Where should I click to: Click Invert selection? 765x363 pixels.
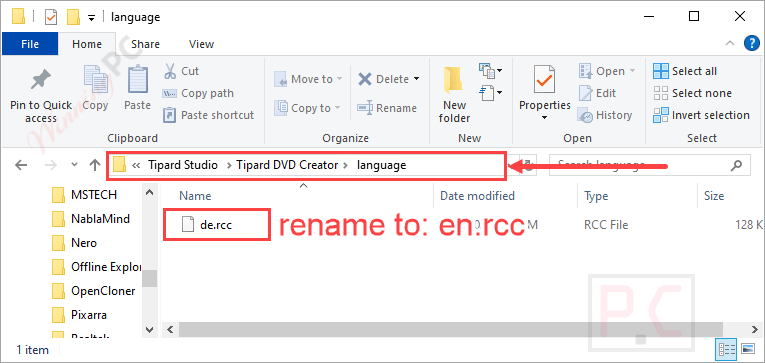(x=702, y=115)
